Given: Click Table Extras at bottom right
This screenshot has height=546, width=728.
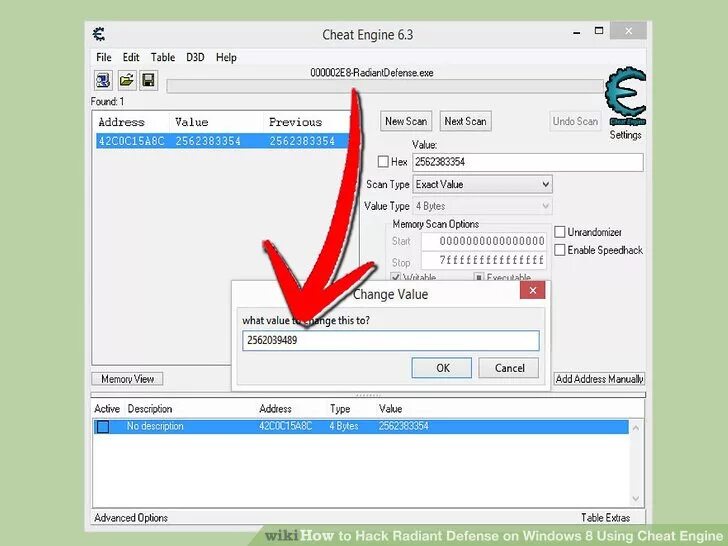Looking at the screenshot, I should point(605,517).
